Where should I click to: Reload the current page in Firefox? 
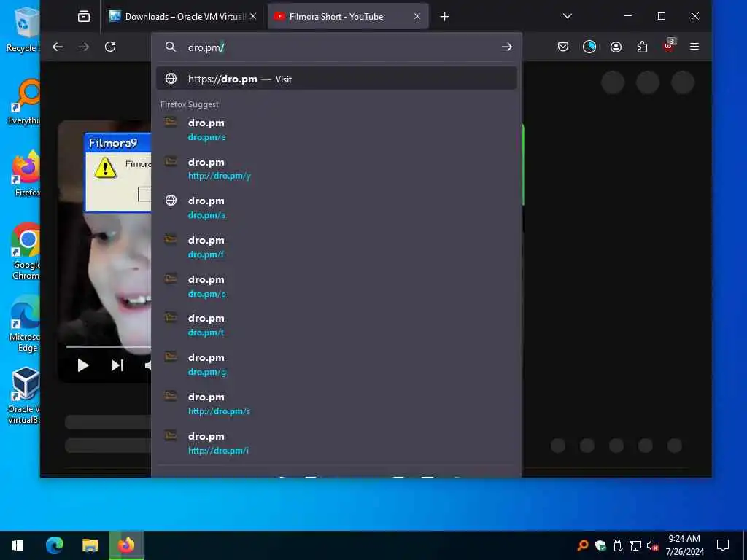(x=110, y=47)
